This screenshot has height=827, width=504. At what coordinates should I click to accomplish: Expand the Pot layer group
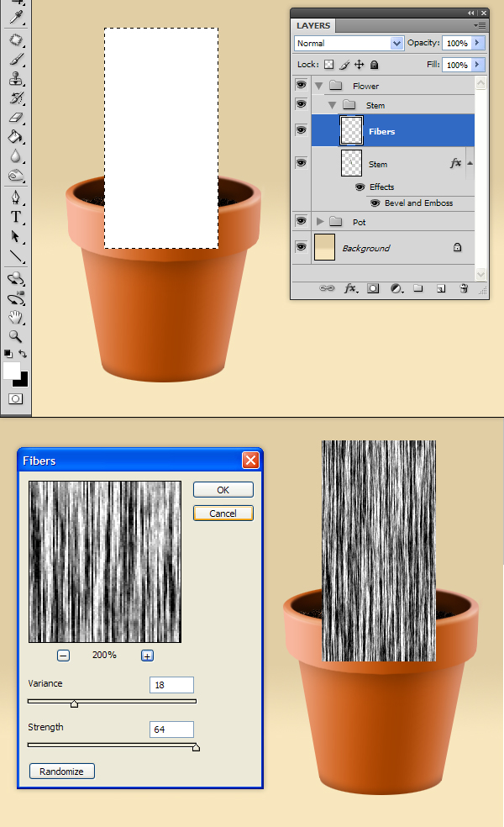[320, 222]
